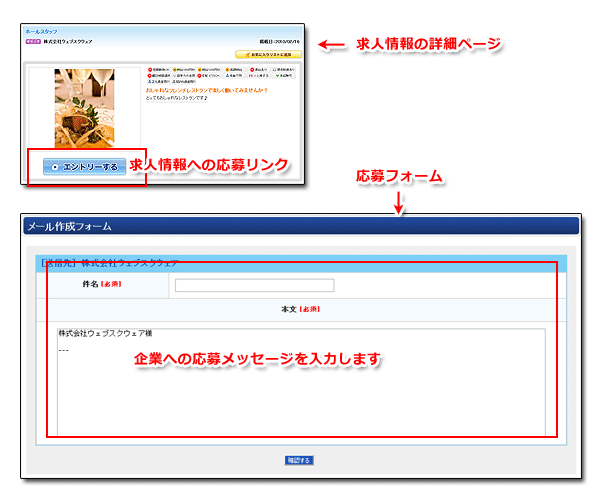Focus the 件名 subject input field
This screenshot has width=600, height=500.
click(x=254, y=285)
